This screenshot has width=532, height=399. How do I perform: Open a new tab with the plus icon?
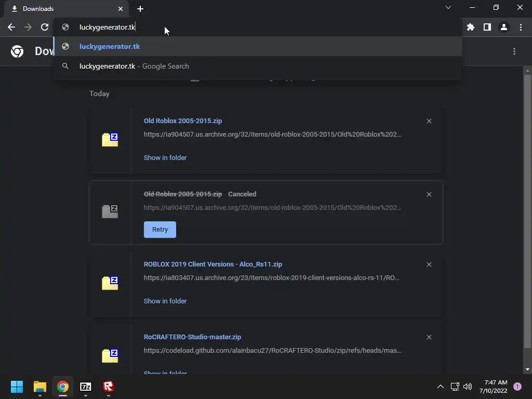pos(140,9)
